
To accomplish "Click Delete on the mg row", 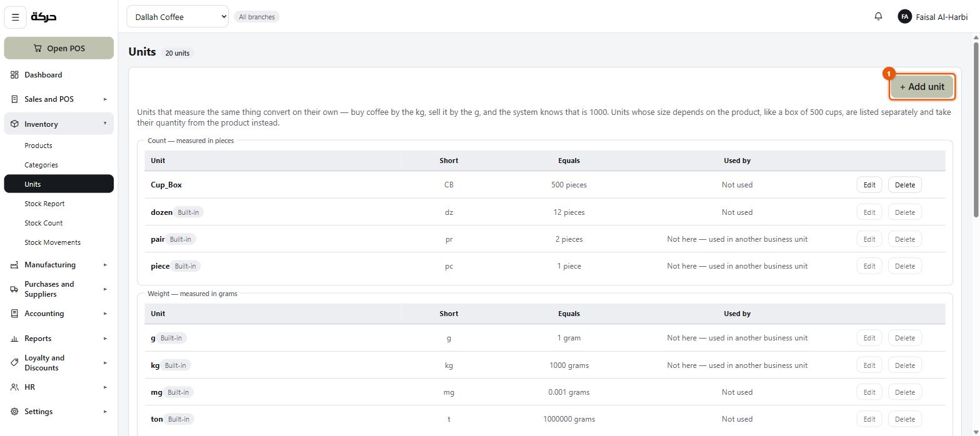I will pos(904,392).
